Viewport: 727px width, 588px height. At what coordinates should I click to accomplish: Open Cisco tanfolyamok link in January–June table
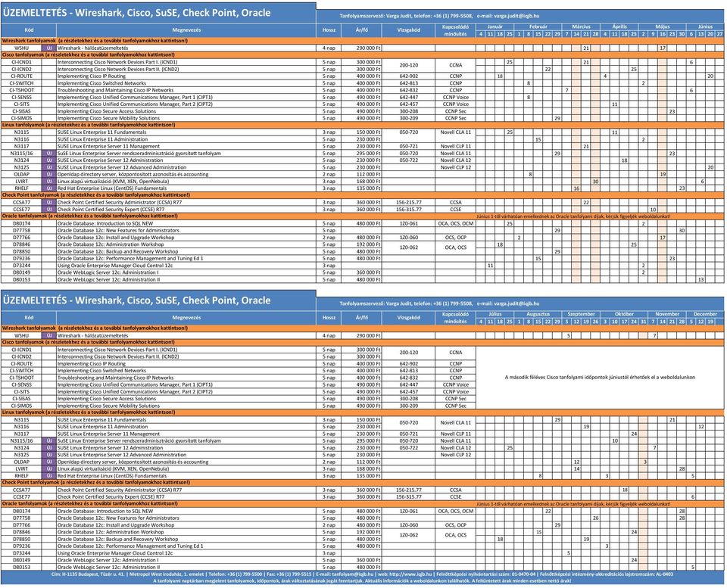(89, 54)
